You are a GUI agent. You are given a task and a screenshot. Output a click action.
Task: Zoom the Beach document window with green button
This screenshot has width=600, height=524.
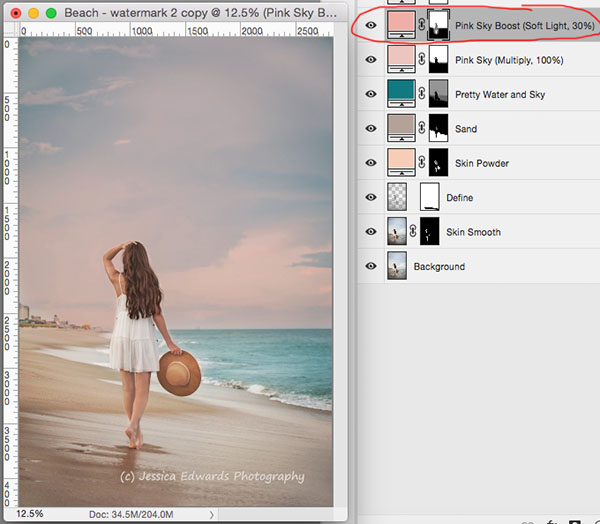pos(51,13)
